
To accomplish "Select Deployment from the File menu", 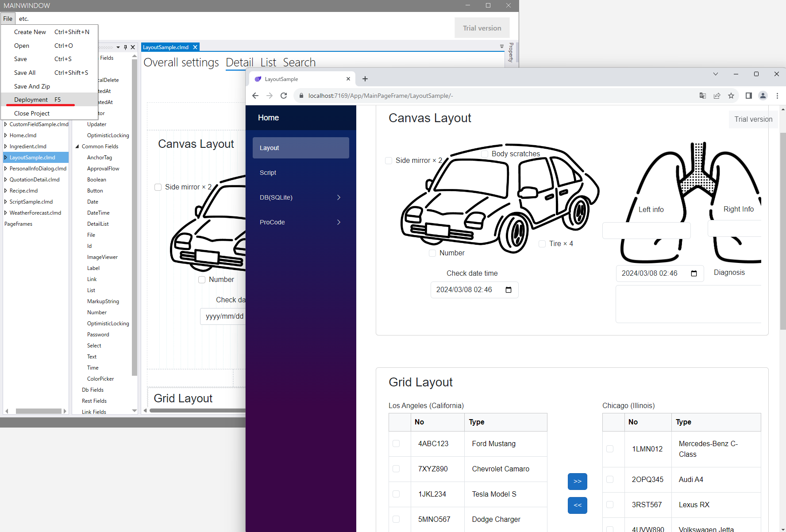I will (x=30, y=100).
